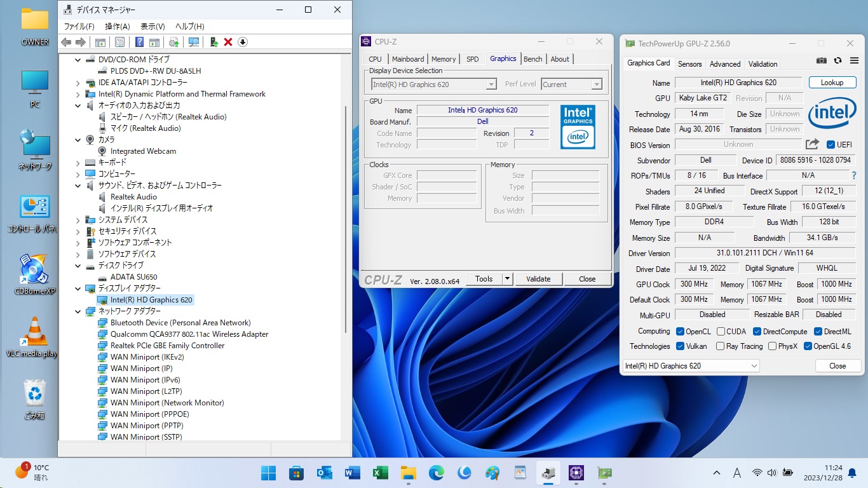Click the GPU-Z screenshot camera icon
This screenshot has width=868, height=488.
[822, 60]
